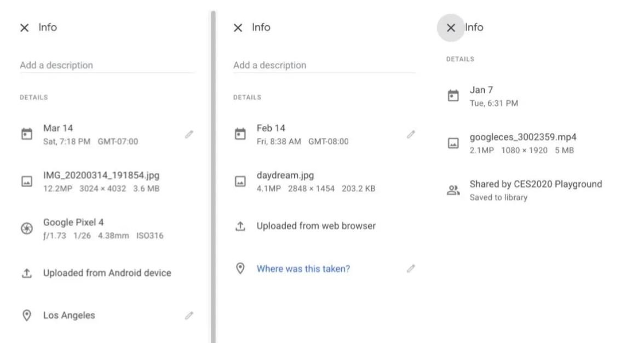Click the upload icon for Android device
This screenshot has height=343, width=644.
click(26, 273)
